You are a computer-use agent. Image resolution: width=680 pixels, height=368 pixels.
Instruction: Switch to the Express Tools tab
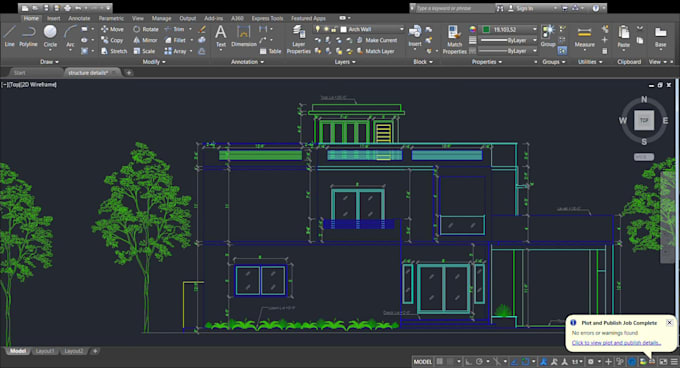click(x=267, y=18)
